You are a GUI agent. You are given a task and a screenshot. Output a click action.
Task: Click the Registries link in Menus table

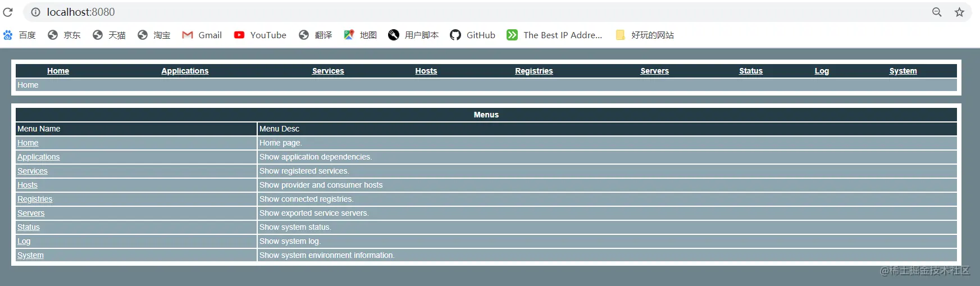click(35, 199)
